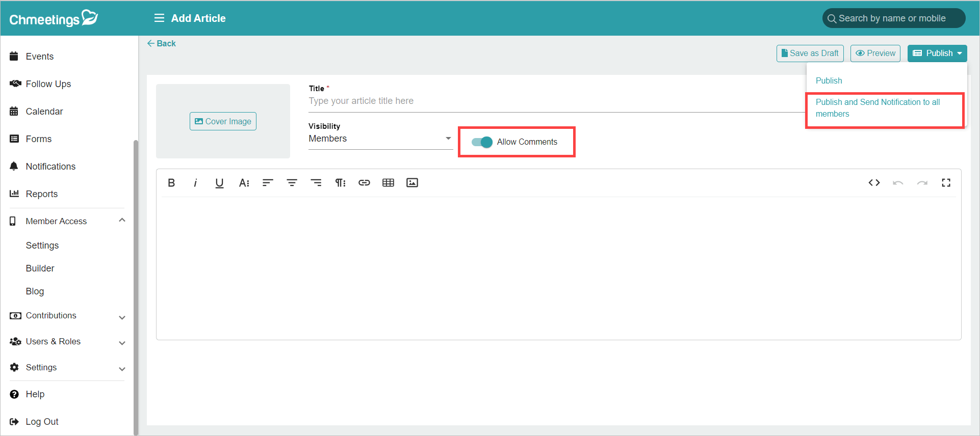
Task: Click the Log Out exit icon
Action: pos(14,422)
